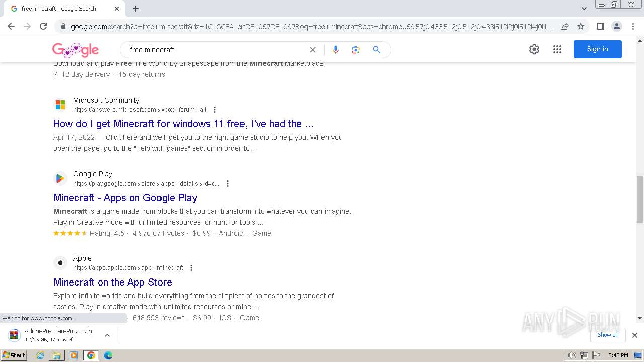Screen dimensions: 644x362
Task: Click the Rating: 4.5 text
Action: tap(107, 233)
